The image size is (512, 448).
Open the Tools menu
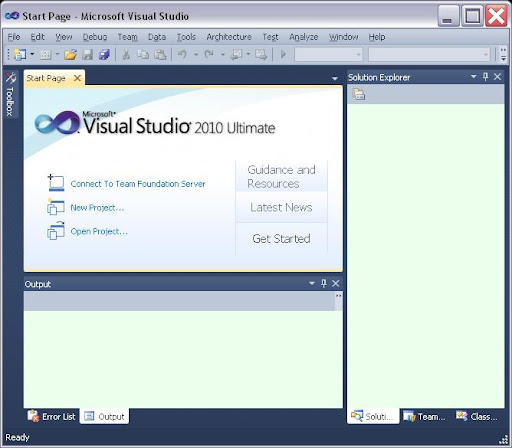186,37
